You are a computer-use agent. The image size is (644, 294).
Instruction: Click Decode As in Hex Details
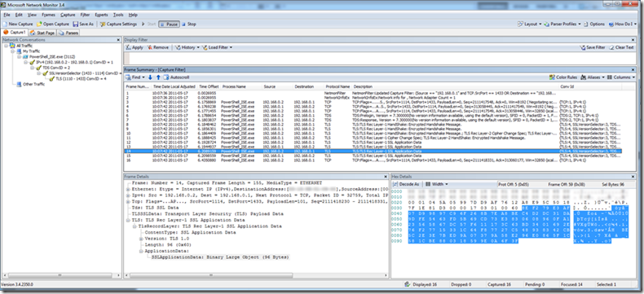click(406, 185)
